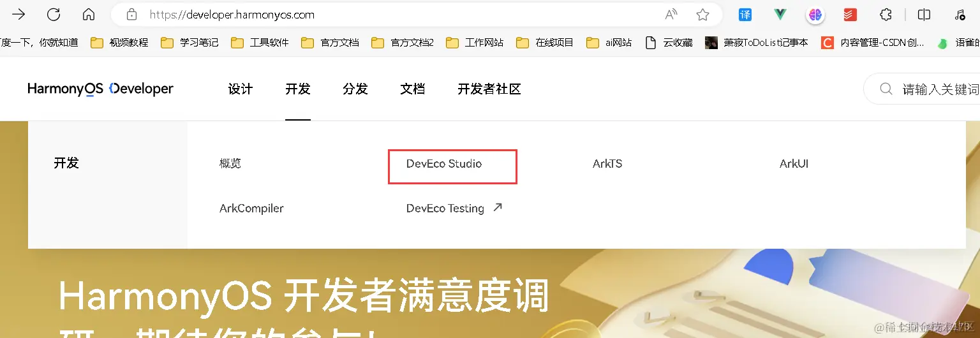Open the extensions puzzle icon
The width and height of the screenshot is (980, 338).
click(886, 14)
